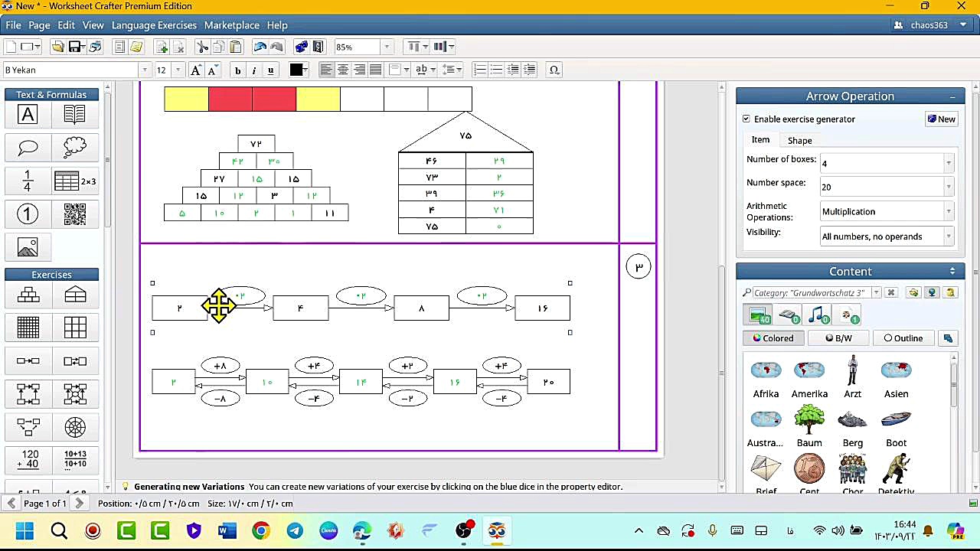
Task: Center align the text
Action: tap(342, 70)
